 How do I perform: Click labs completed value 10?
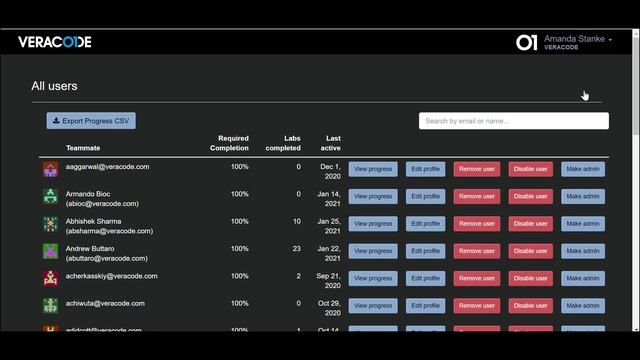[x=297, y=221]
